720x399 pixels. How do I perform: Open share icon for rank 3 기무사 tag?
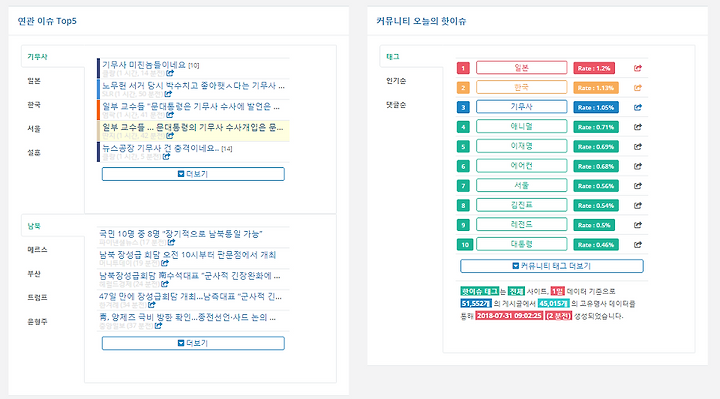[637, 107]
